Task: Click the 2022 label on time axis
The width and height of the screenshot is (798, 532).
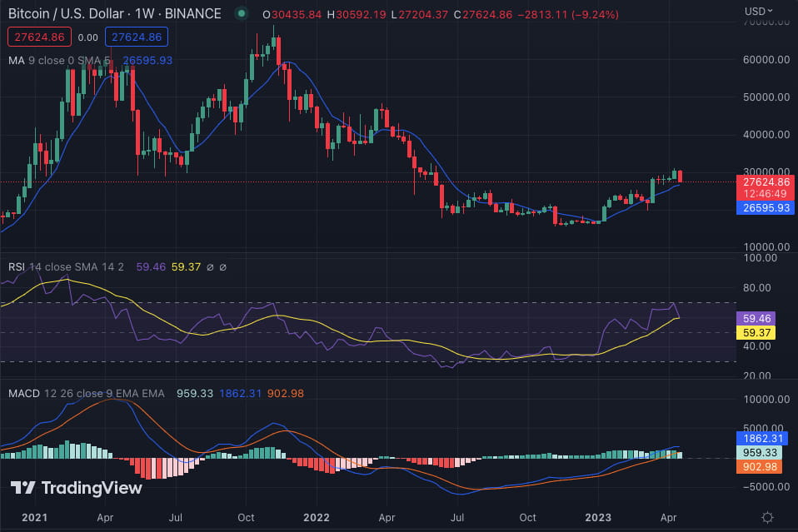Action: click(316, 518)
